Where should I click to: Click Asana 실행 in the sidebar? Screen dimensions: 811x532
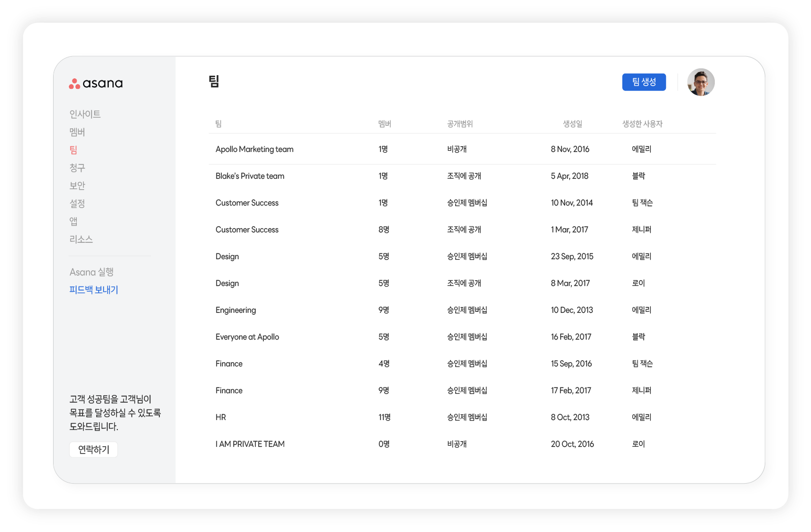click(91, 272)
